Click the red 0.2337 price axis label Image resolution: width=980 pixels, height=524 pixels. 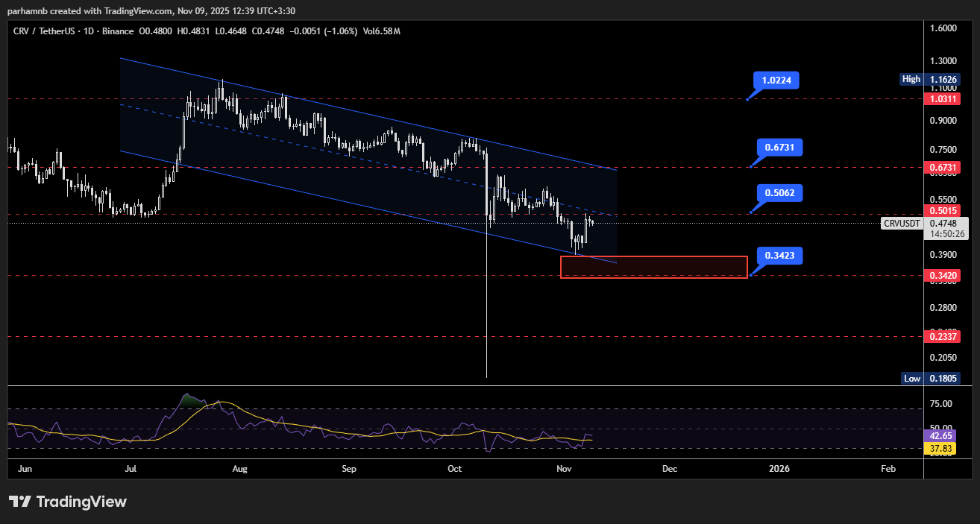(x=939, y=337)
